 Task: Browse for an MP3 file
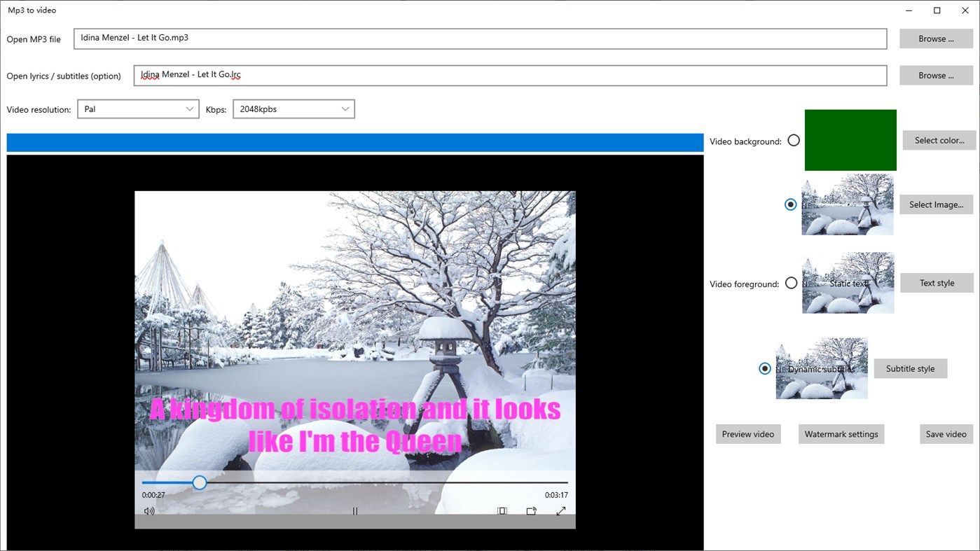pos(935,39)
